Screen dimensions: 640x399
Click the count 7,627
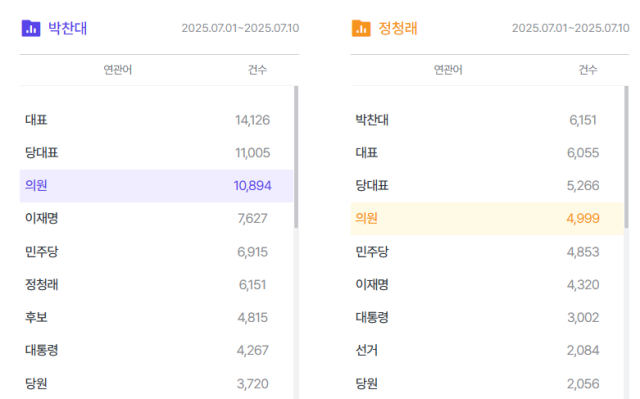[252, 219]
